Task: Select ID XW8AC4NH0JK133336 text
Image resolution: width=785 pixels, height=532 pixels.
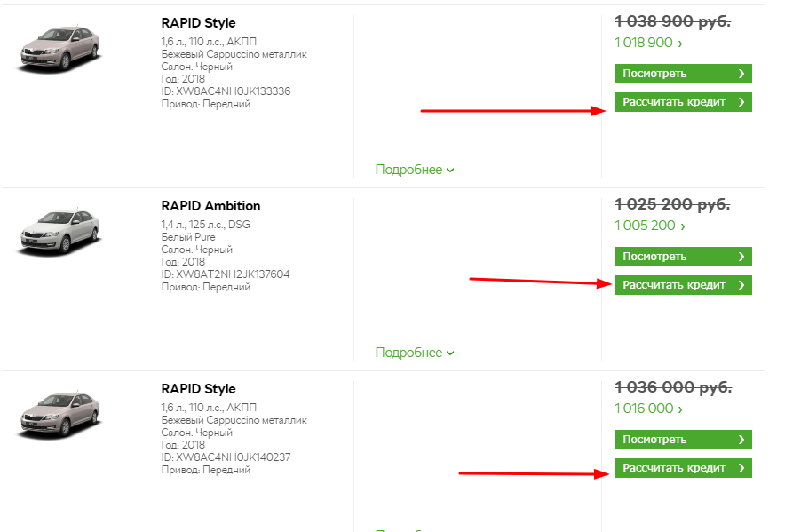Action: click(x=226, y=91)
